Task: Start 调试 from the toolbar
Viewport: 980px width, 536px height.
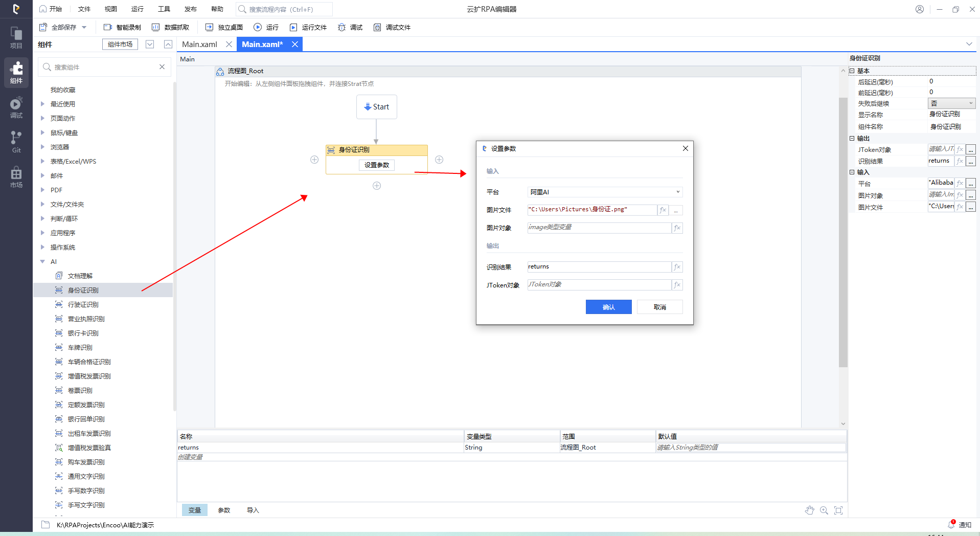Action: tap(350, 27)
